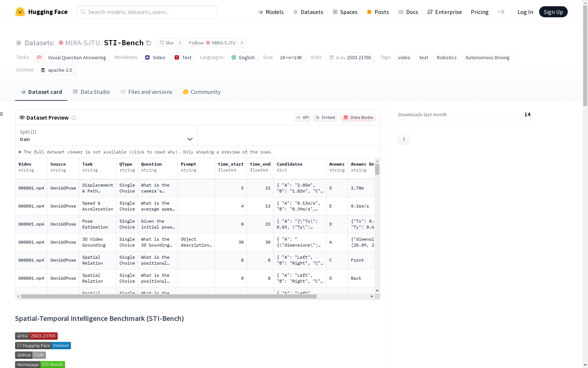Click the Log In link

click(525, 12)
